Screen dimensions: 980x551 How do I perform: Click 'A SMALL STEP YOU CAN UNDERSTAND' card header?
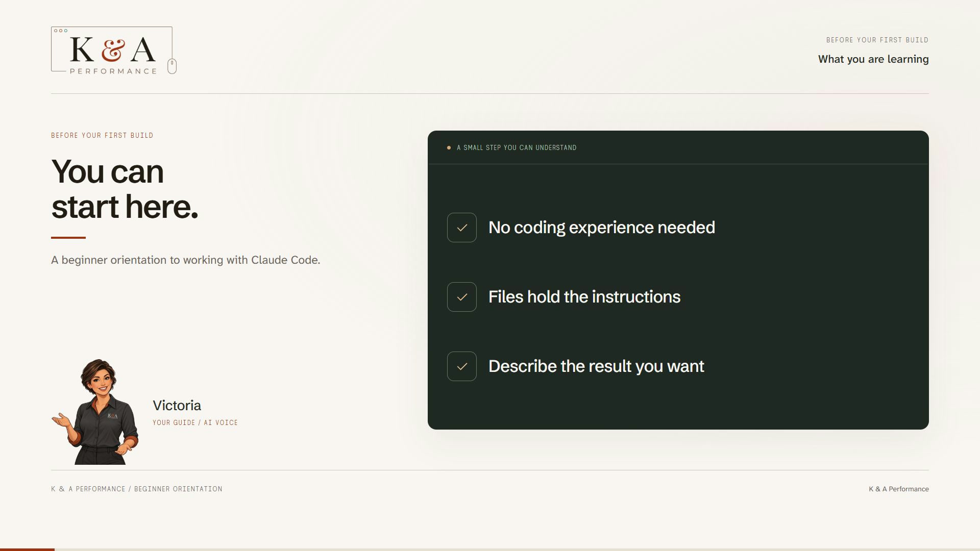point(517,148)
